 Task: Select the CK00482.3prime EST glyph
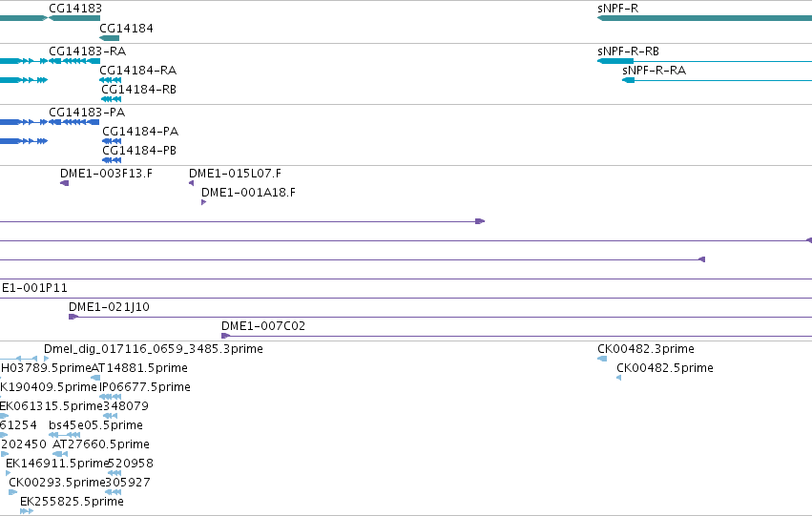(x=602, y=359)
